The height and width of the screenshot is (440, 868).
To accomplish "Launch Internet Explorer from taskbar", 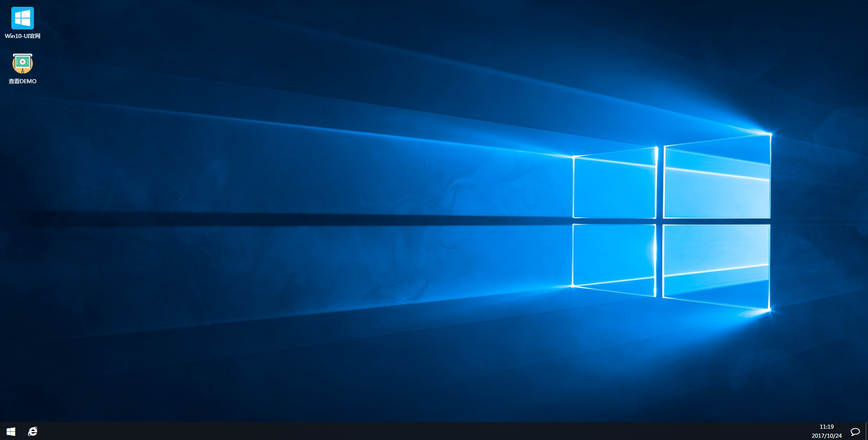I will click(x=33, y=431).
